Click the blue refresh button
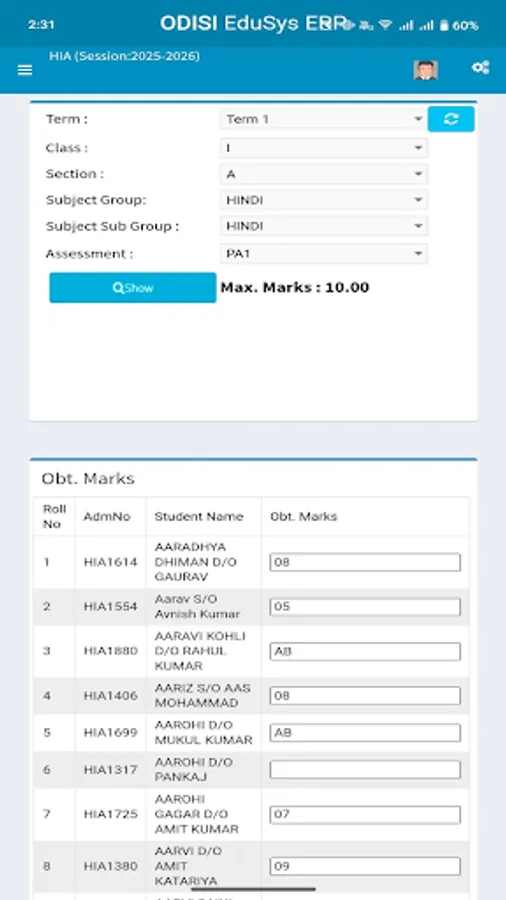The image size is (506, 900). [451, 119]
